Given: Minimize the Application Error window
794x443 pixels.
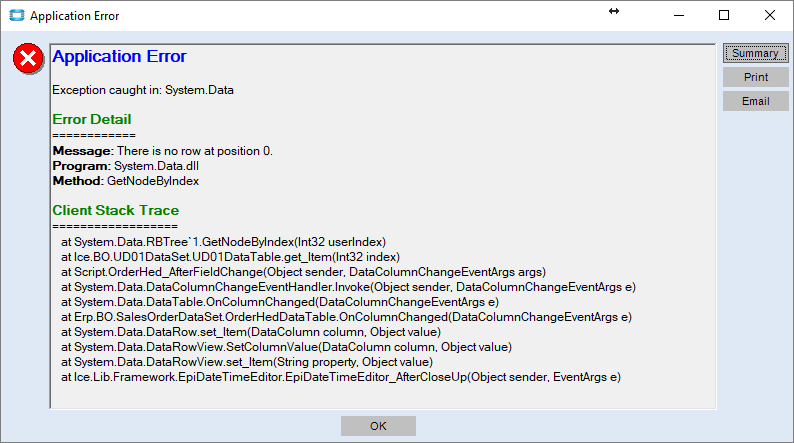Looking at the screenshot, I should (679, 16).
